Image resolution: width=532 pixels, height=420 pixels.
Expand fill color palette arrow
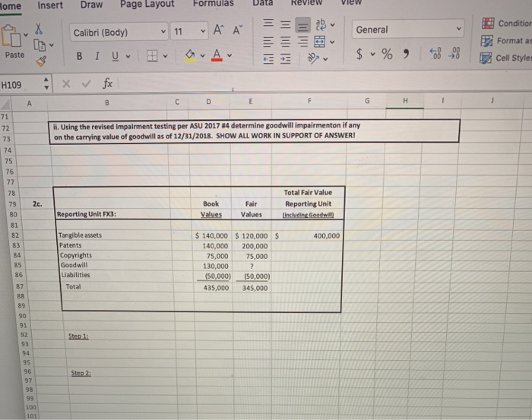coord(203,55)
